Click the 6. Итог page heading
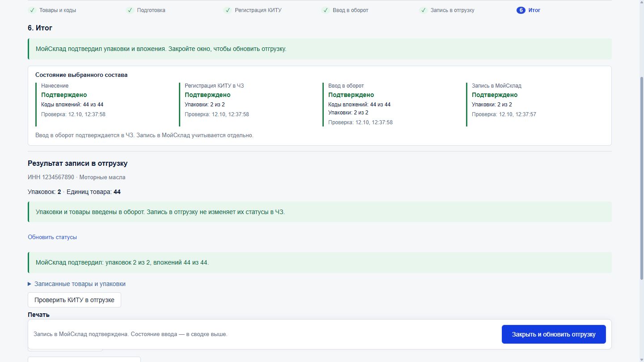Viewport: 644px width, 362px height. click(40, 28)
